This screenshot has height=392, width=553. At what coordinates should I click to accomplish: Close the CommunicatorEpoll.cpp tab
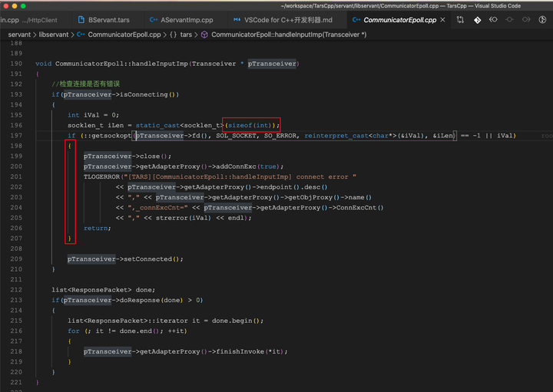[x=442, y=20]
